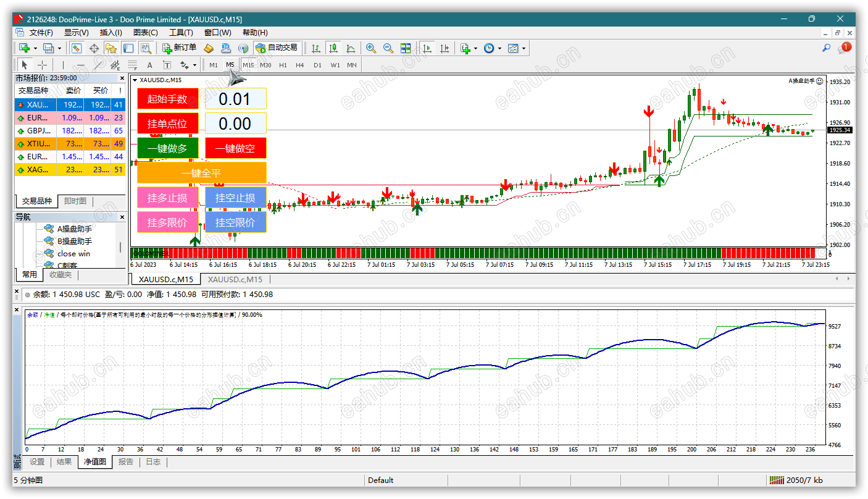Open the 报告 tab in the tester
The image size is (868, 499).
(126, 461)
